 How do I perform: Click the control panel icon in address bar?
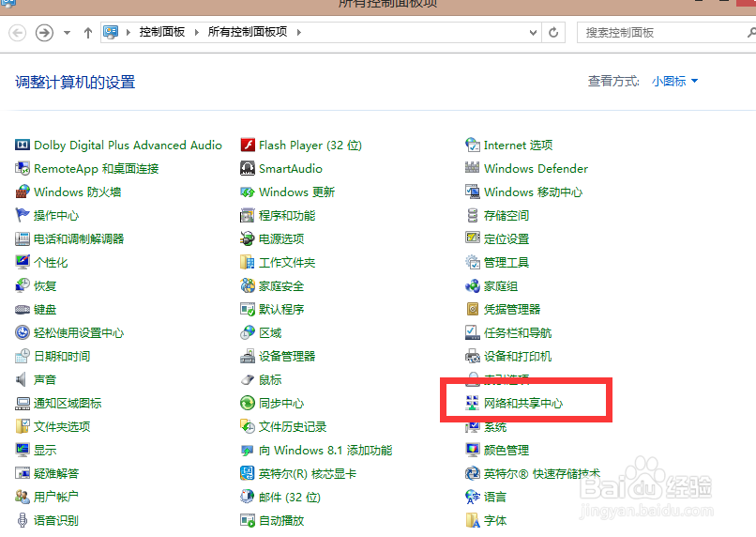point(111,32)
